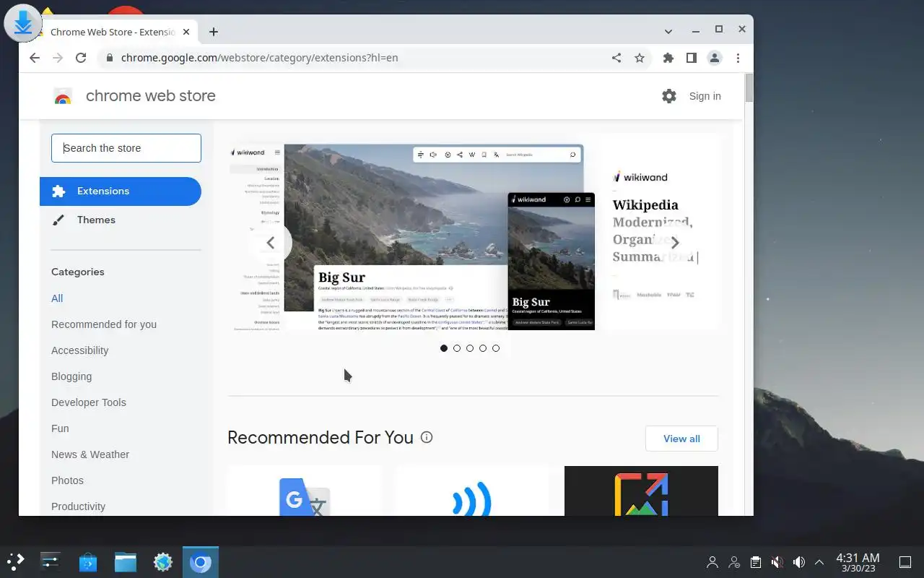
Task: Open the speaker volume tray icon
Action: (798, 562)
